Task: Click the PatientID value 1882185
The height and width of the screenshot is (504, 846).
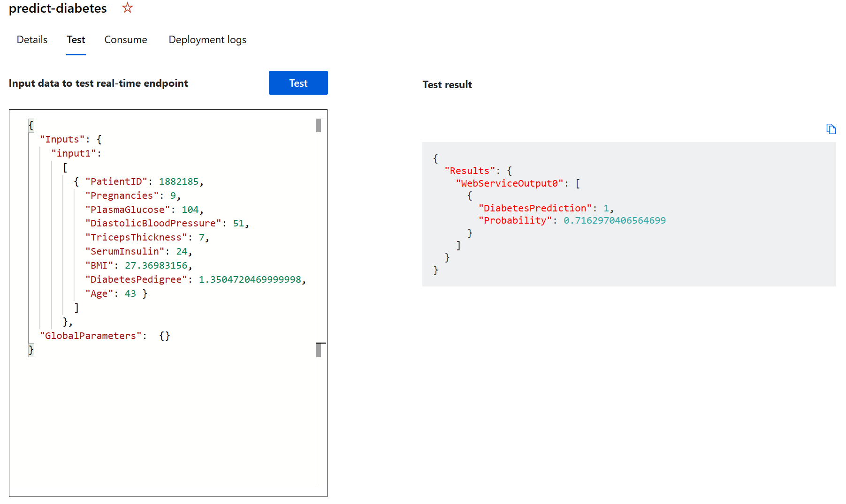Action: click(178, 181)
